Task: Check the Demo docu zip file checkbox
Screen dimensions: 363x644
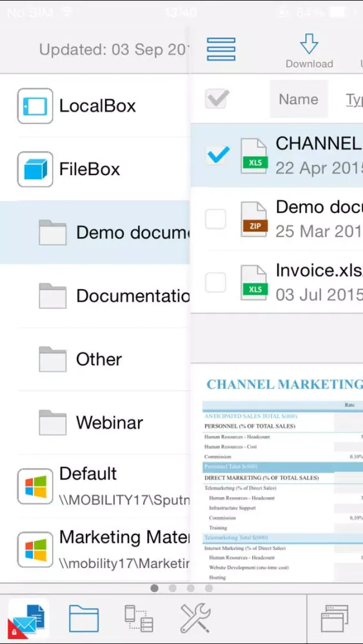Action: click(x=215, y=219)
